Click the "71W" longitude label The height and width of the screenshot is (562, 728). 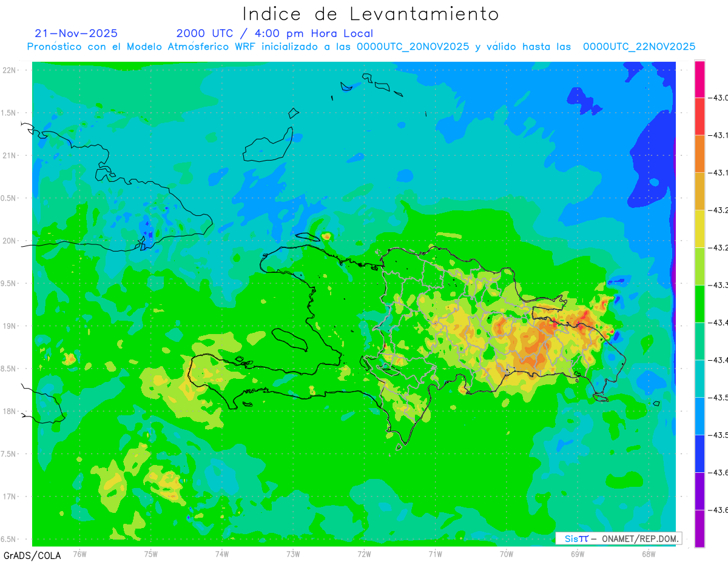point(435,554)
